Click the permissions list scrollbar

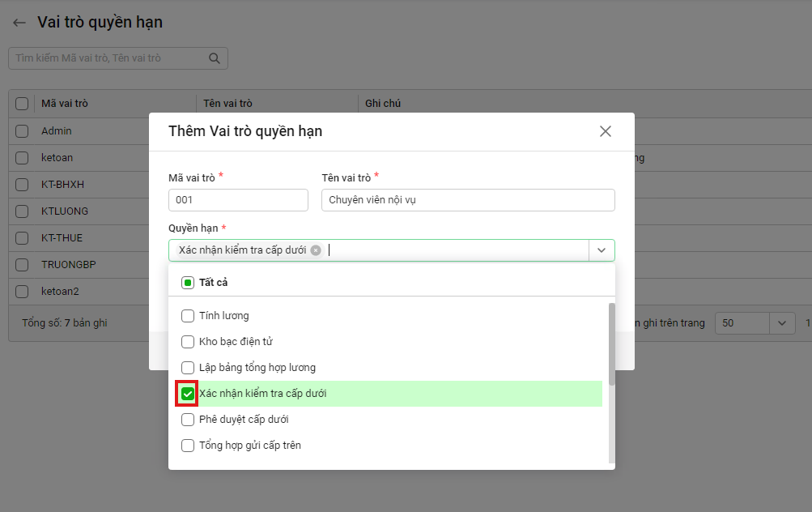(611, 344)
